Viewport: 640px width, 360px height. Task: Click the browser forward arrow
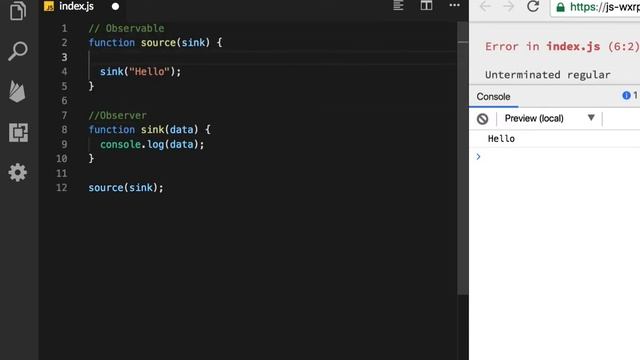tap(509, 7)
